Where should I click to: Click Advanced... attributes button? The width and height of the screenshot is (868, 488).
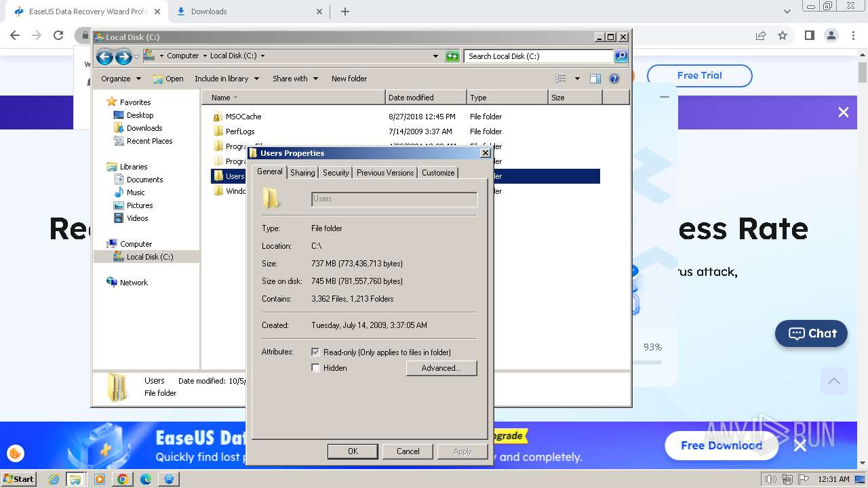pos(441,368)
